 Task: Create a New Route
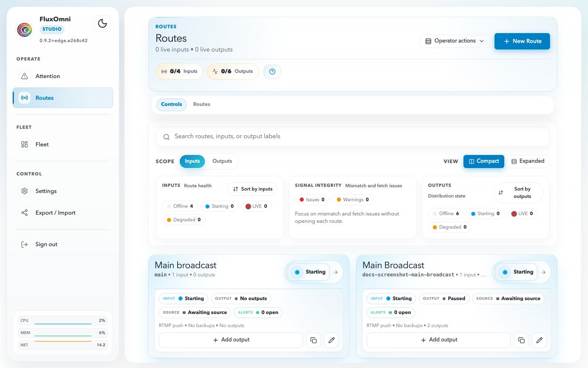coord(522,41)
